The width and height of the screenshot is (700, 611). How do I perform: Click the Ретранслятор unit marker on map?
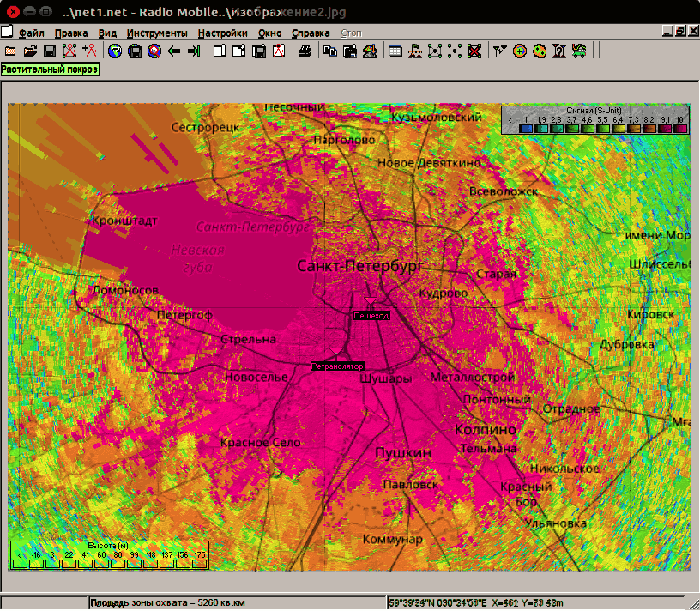(x=337, y=366)
